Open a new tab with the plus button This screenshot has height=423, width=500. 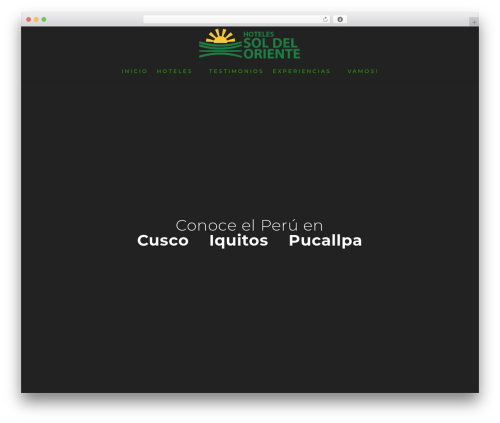[x=474, y=22]
